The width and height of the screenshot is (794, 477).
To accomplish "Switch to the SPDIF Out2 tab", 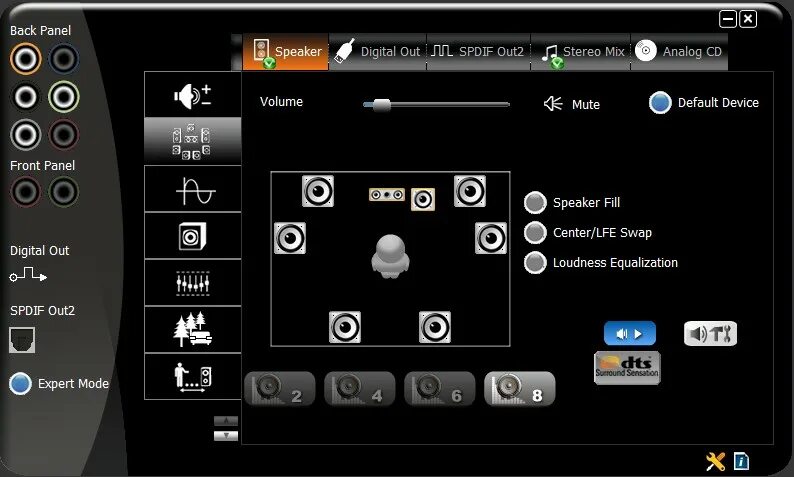I will tap(479, 52).
